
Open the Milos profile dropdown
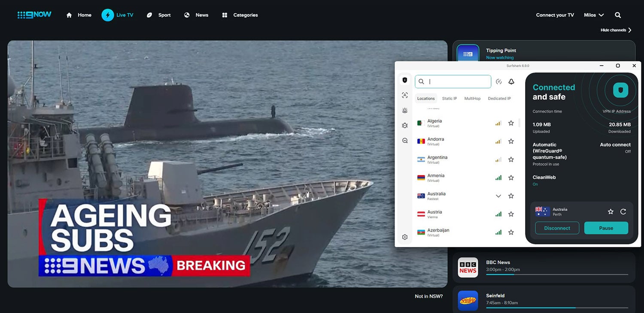click(x=594, y=15)
